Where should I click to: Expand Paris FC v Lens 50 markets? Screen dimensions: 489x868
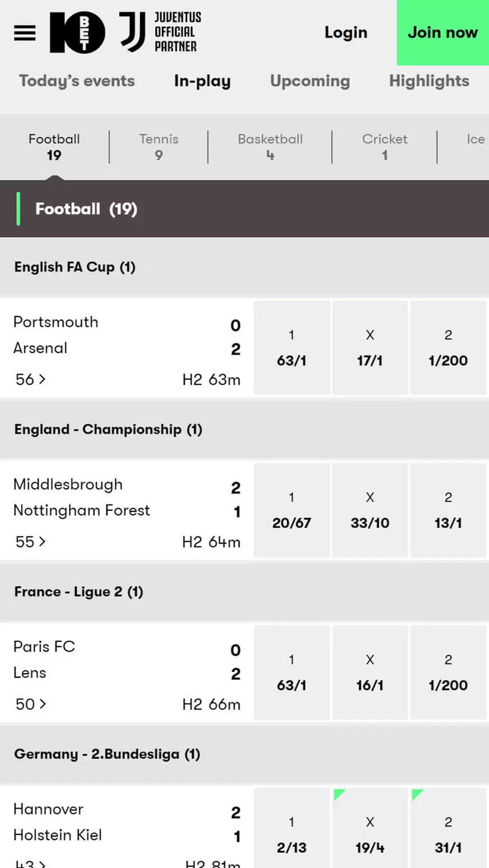pos(31,704)
